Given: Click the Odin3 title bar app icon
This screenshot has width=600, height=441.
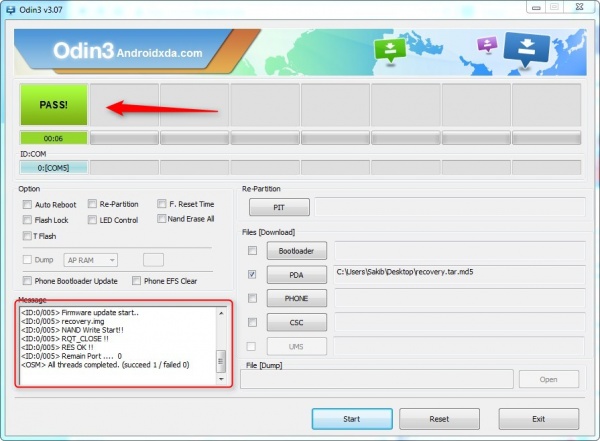Looking at the screenshot, I should pos(10,9).
